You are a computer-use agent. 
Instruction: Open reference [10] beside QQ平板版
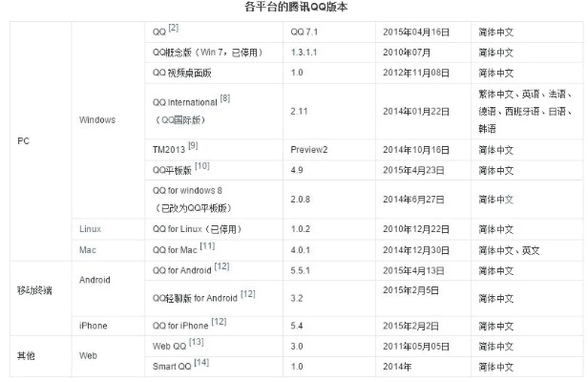[202, 166]
